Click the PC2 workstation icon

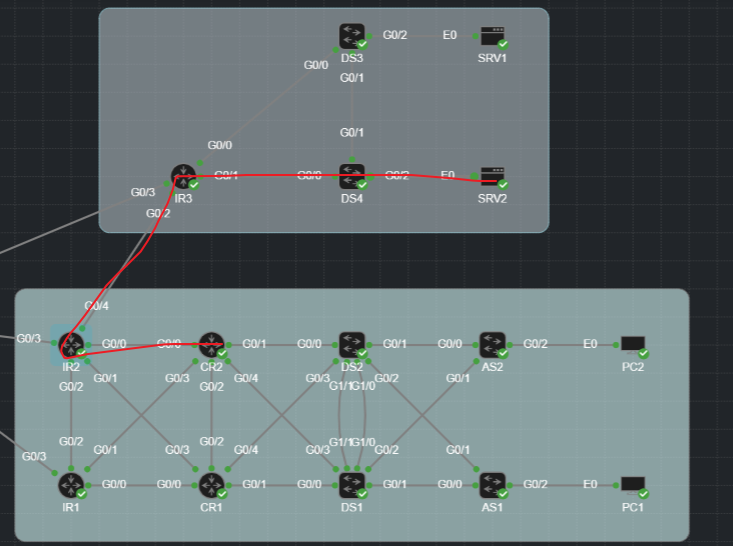click(633, 345)
